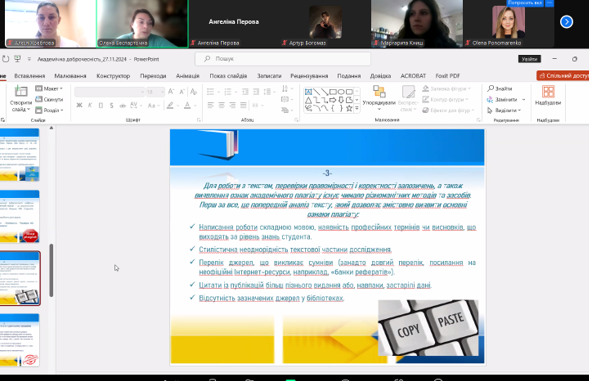This screenshot has height=381, width=589.
Task: Click Попросить вкл button on Olena Ponomarenko tile
Action: pyautogui.click(x=524, y=3)
